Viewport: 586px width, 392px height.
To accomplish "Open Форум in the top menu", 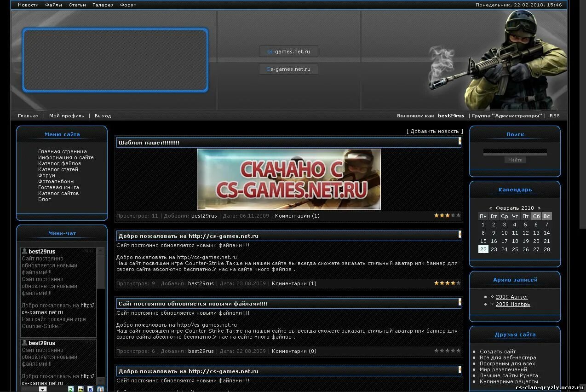I will (x=128, y=5).
